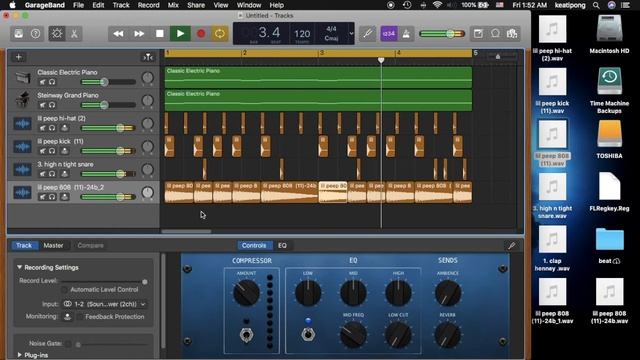This screenshot has height=360, width=640.
Task: Solo the lil peep 808 (11)-24b_2 track
Action: click(52, 197)
